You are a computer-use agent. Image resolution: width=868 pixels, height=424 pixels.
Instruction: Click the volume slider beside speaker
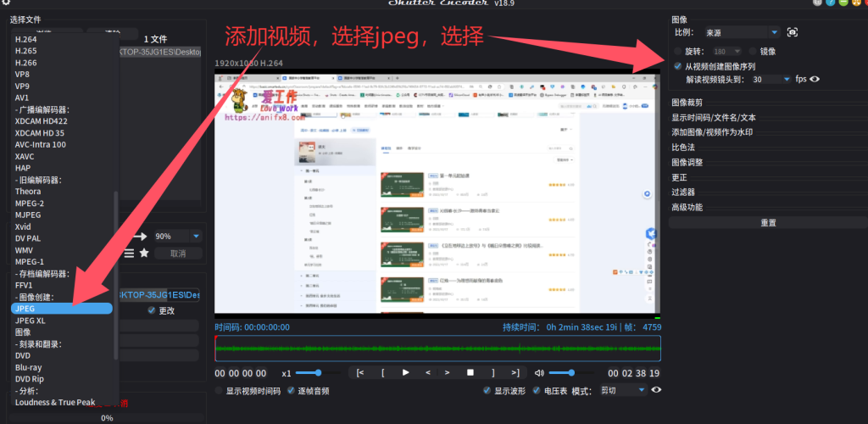pyautogui.click(x=572, y=372)
